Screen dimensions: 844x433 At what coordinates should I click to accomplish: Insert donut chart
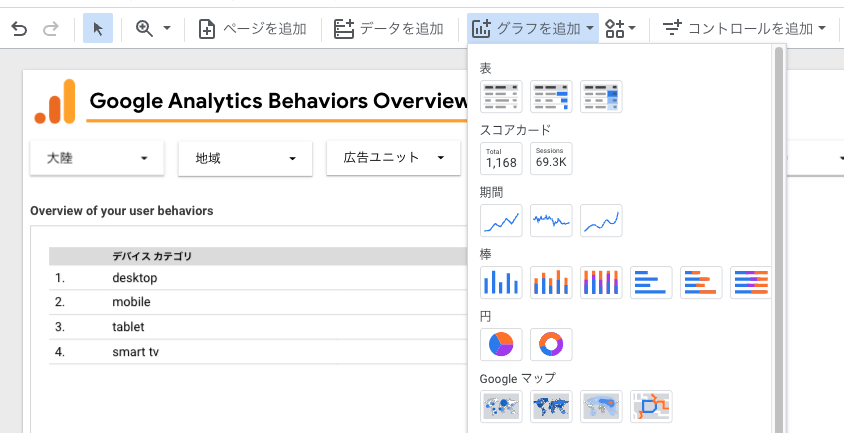pos(551,344)
